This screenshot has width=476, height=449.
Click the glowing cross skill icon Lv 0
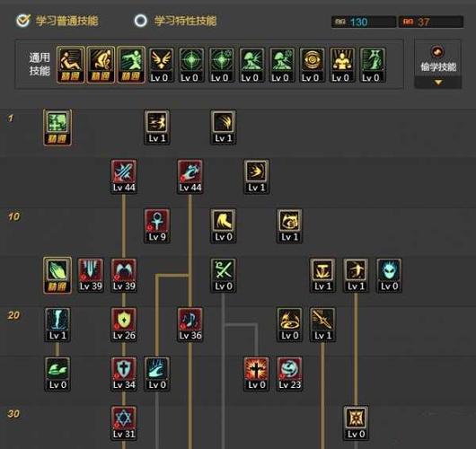(x=257, y=374)
